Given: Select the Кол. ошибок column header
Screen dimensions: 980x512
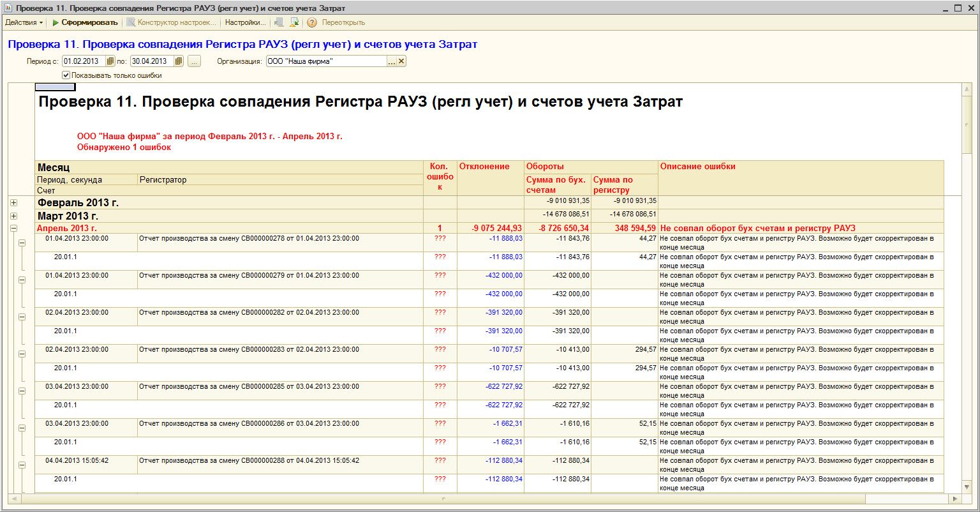Looking at the screenshot, I should pyautogui.click(x=440, y=177).
